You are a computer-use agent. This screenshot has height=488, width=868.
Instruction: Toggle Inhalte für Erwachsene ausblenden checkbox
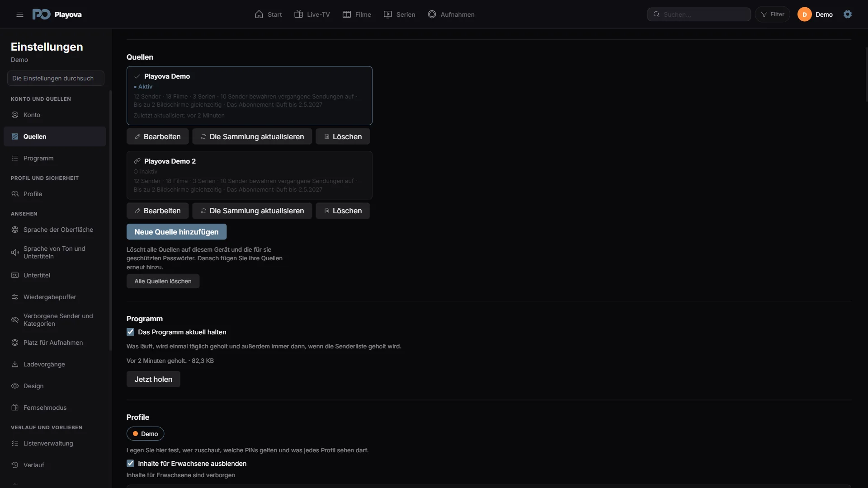(131, 464)
